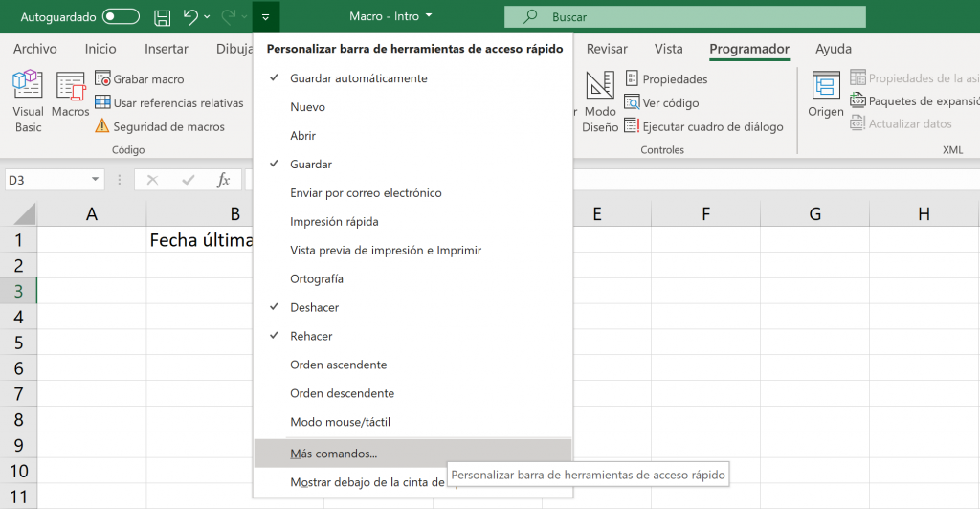Select column F header
980x509 pixels.
click(x=705, y=214)
